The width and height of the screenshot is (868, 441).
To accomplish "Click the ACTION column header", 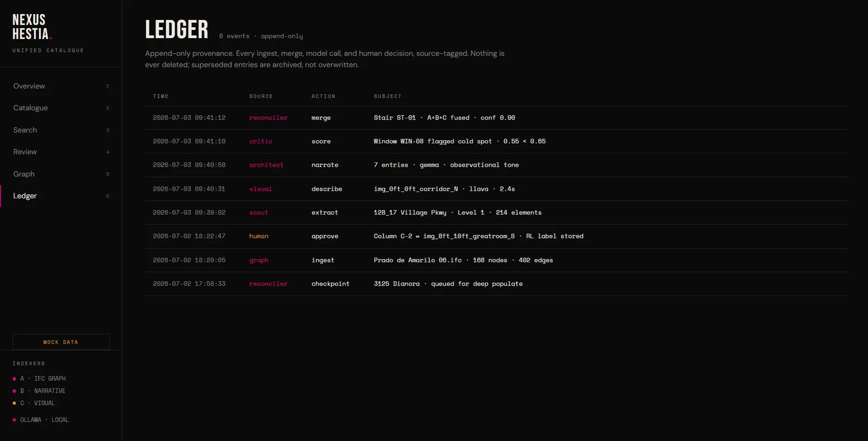I will [x=323, y=96].
